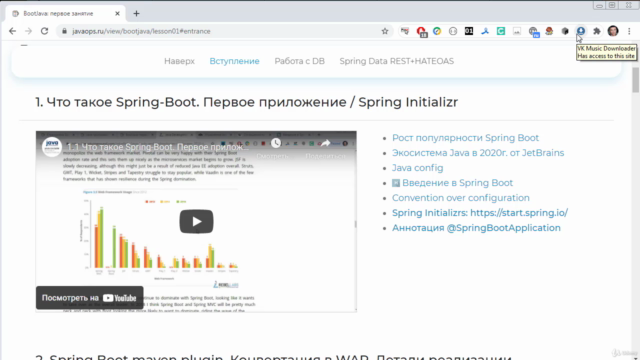This screenshot has width=640, height=360.
Task: Close the BootJava tab
Action: point(117,13)
